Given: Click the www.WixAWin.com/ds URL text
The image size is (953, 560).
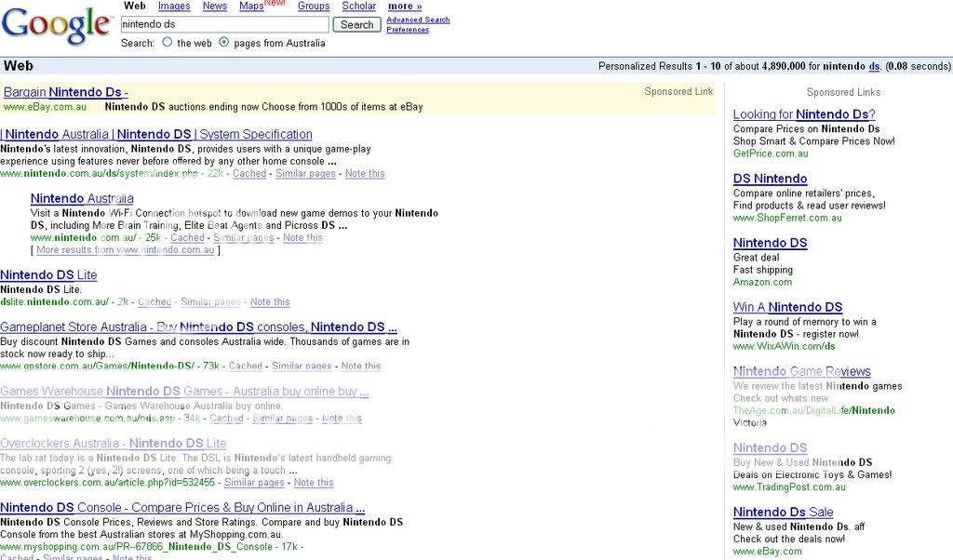Looking at the screenshot, I should click(x=784, y=346).
